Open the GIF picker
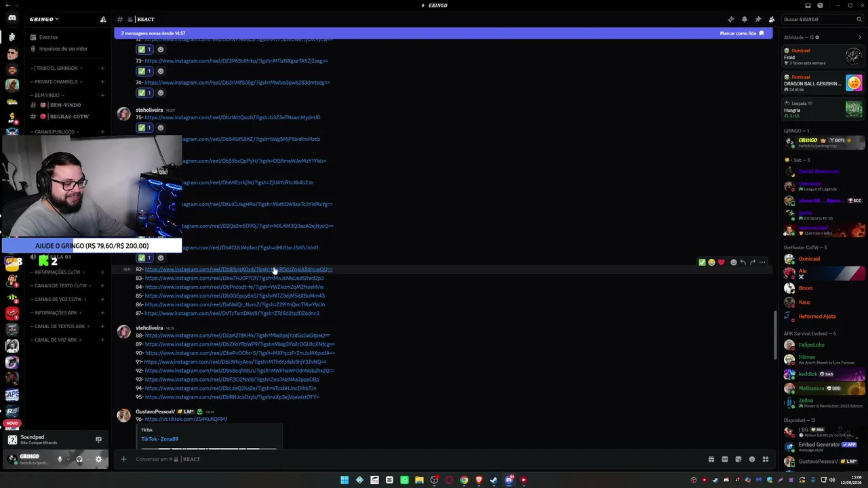Image resolution: width=868 pixels, height=488 pixels. (x=725, y=459)
